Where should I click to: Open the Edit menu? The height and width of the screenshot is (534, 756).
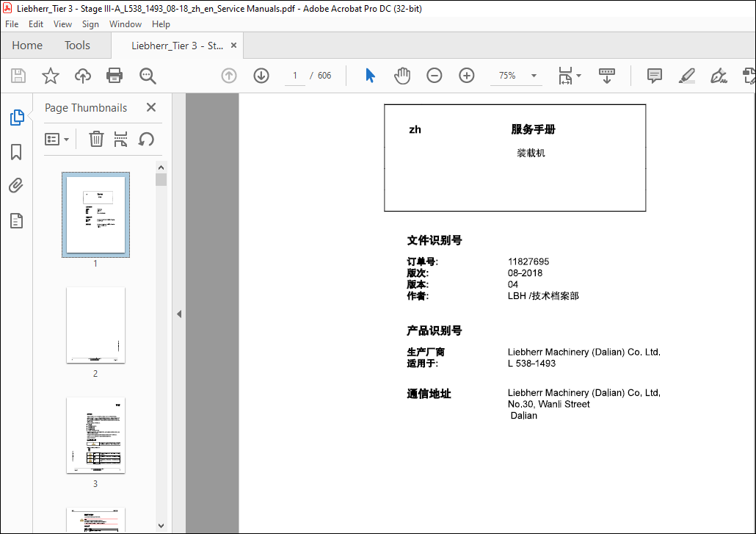click(x=36, y=24)
